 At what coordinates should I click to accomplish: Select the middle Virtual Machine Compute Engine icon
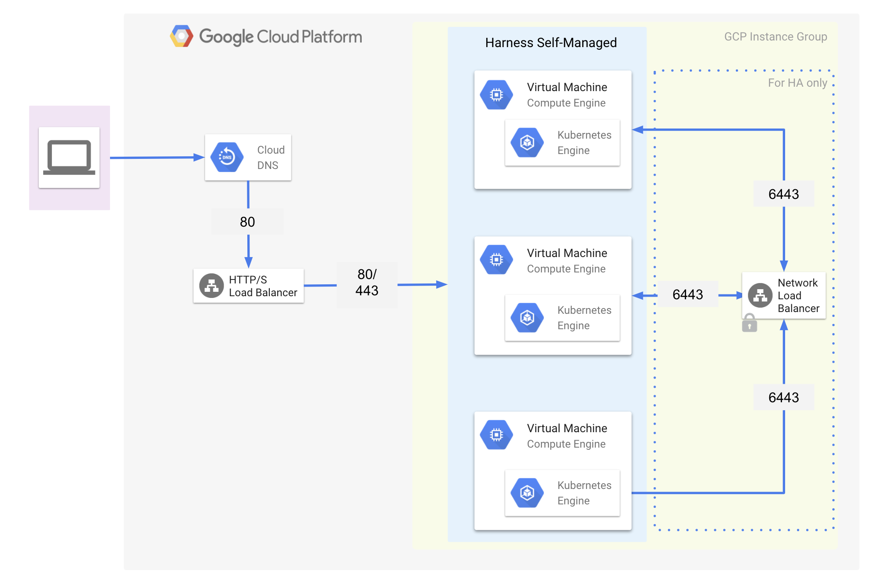point(496,260)
